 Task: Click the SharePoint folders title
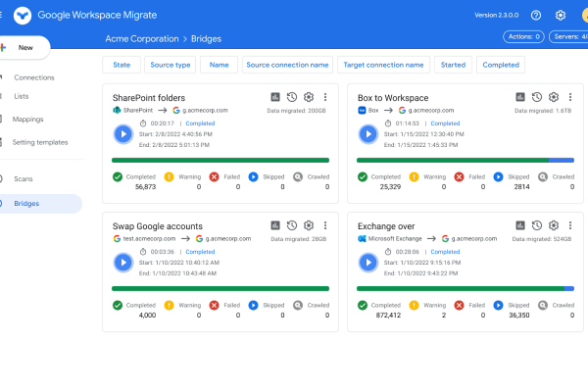[x=149, y=98]
